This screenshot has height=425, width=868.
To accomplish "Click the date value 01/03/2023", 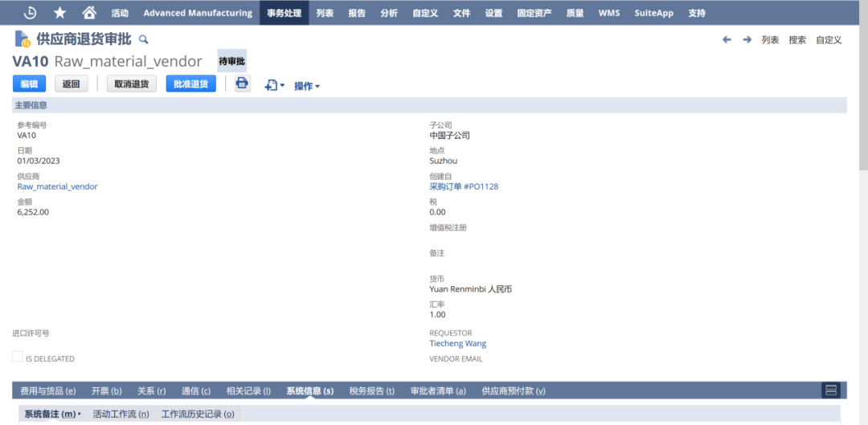I will coord(39,161).
